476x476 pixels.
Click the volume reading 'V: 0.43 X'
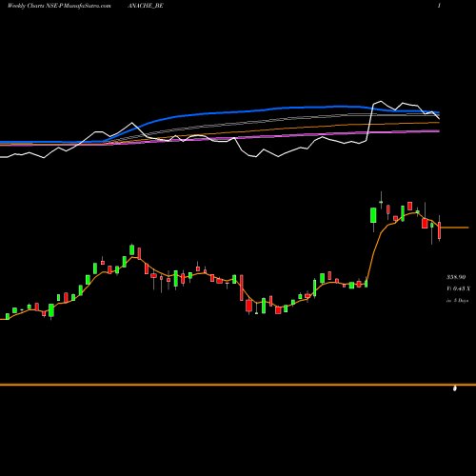tap(458, 288)
